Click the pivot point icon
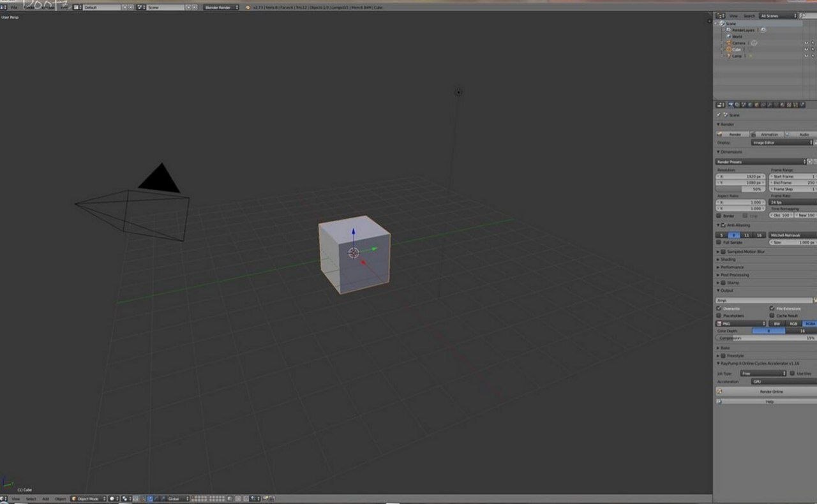817x504 pixels. (125, 499)
